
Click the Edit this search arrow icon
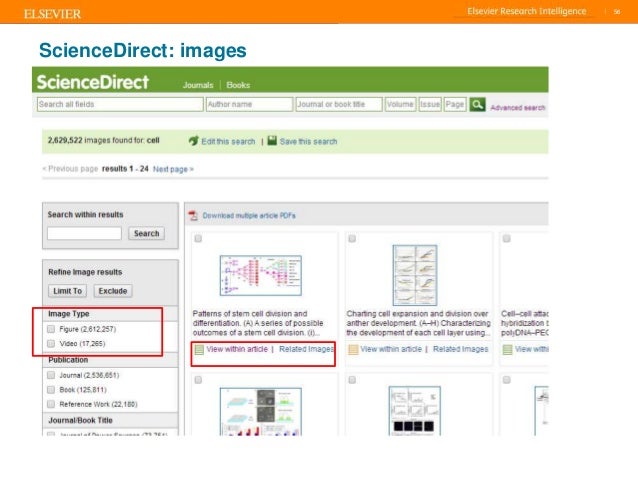click(194, 141)
